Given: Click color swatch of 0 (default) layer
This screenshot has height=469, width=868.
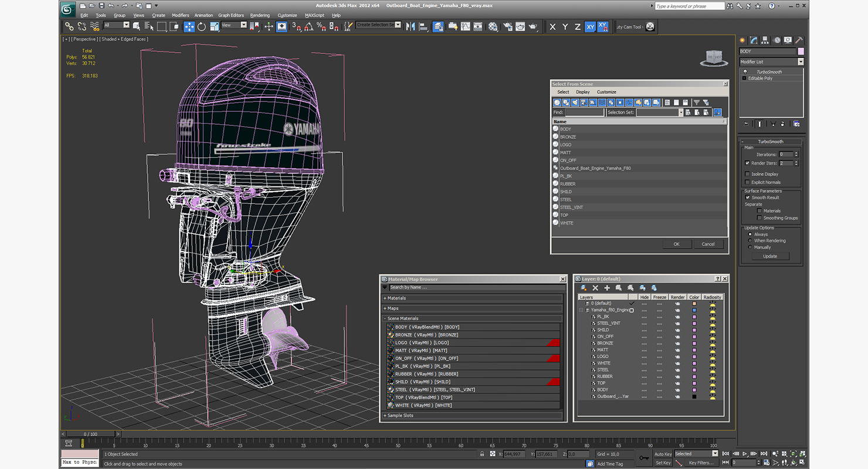Looking at the screenshot, I should click(x=694, y=304).
